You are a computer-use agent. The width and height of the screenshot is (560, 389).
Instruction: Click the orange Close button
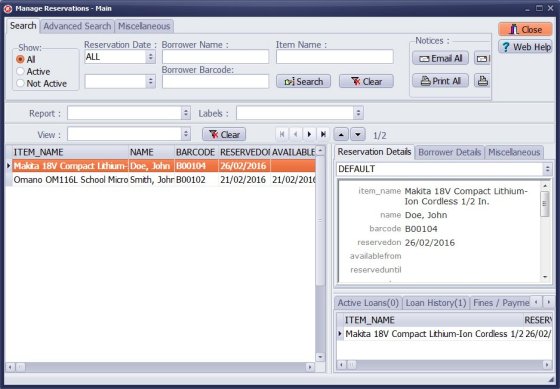(525, 29)
